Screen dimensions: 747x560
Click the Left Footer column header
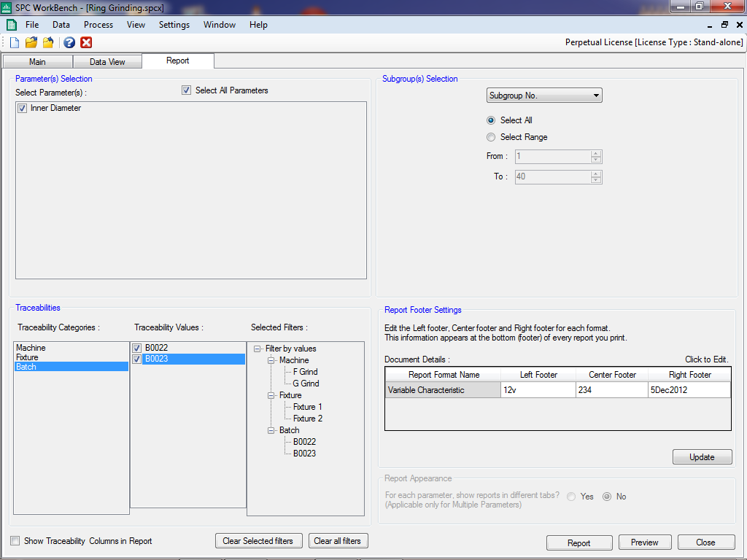tap(538, 375)
